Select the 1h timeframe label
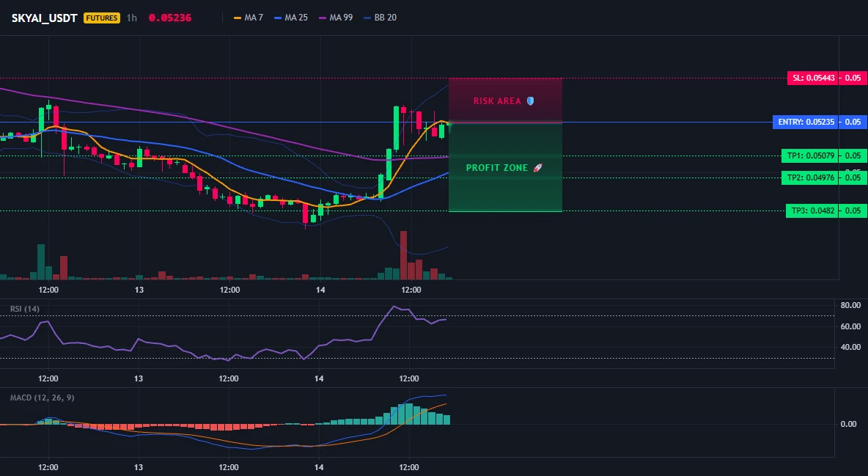Screen dimensions: 868x476 tap(132, 18)
